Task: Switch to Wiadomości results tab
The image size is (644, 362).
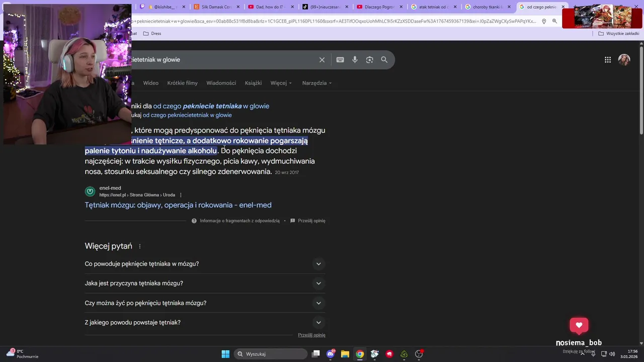Action: pyautogui.click(x=221, y=83)
